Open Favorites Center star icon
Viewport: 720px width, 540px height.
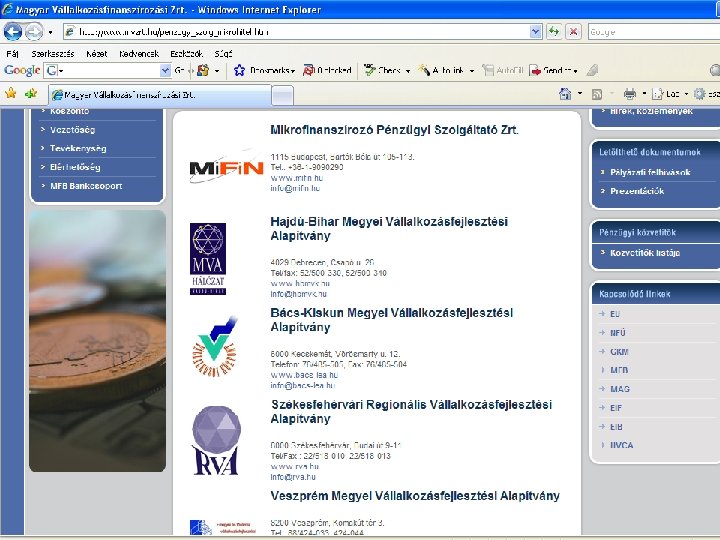click(x=11, y=94)
